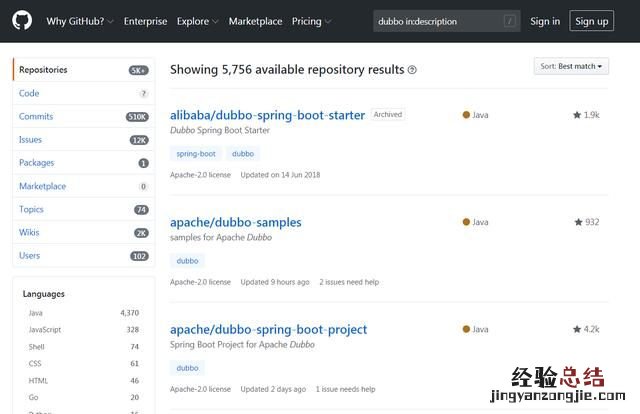
Task: Select the Code results tab
Action: 29,93
